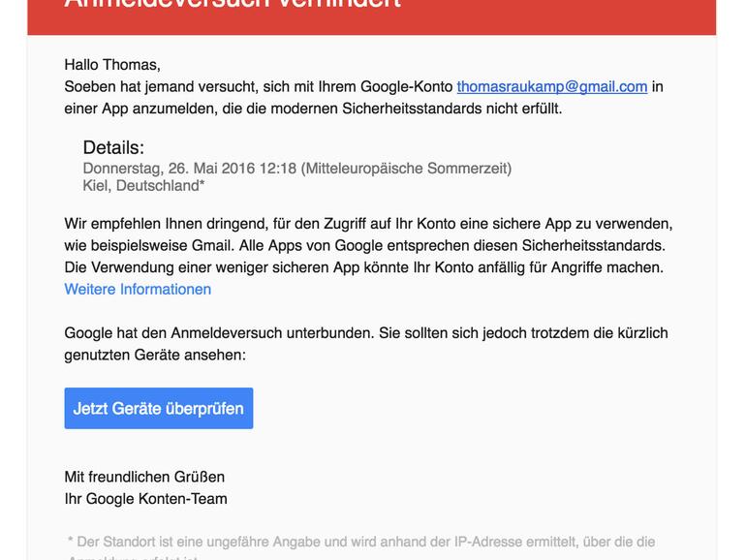Viewport: 746px width, 560px height.
Task: Click the Jetzt Geräte überprüfen button
Action: click(x=159, y=408)
